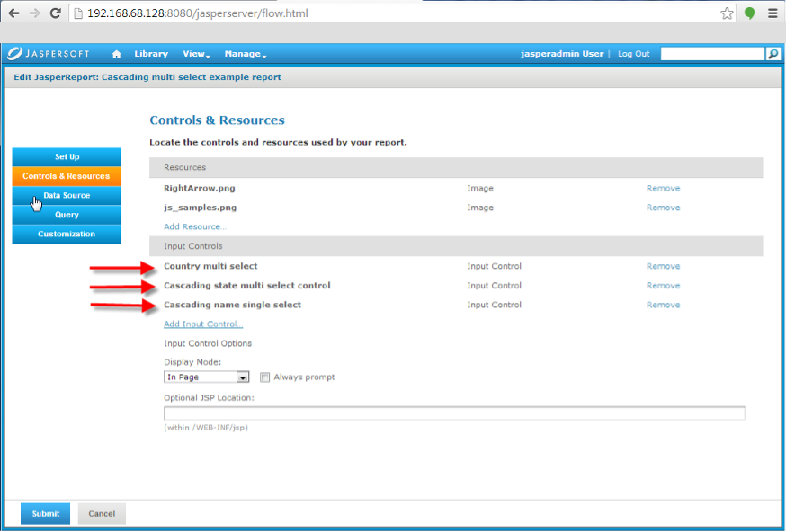
Task: Click the browser forward arrow
Action: [34, 13]
